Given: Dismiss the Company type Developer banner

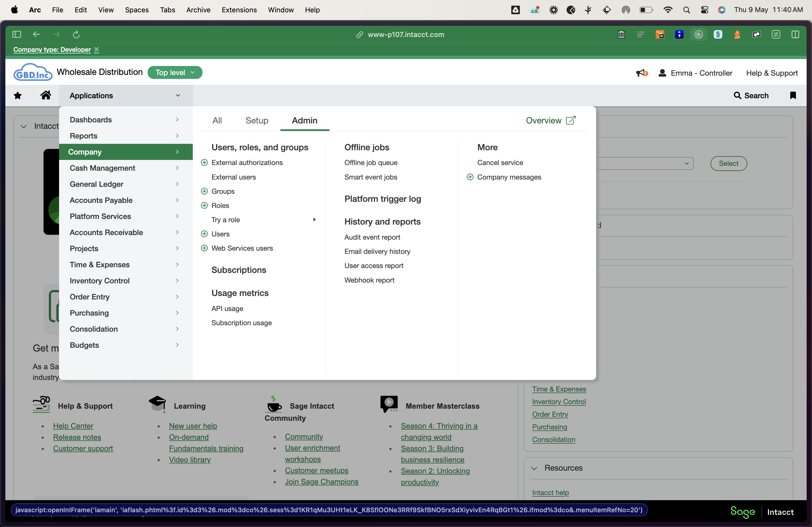Looking at the screenshot, I should (x=97, y=50).
